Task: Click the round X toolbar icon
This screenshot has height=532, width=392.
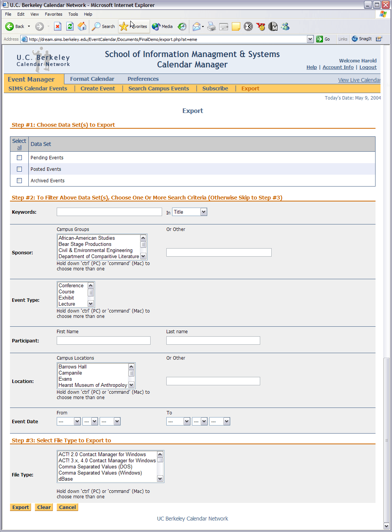Action: click(248, 26)
